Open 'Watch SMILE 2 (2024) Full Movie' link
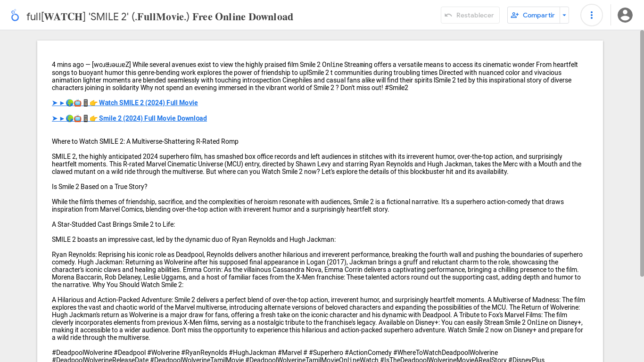Viewport: 644px width, 362px height. (x=125, y=103)
